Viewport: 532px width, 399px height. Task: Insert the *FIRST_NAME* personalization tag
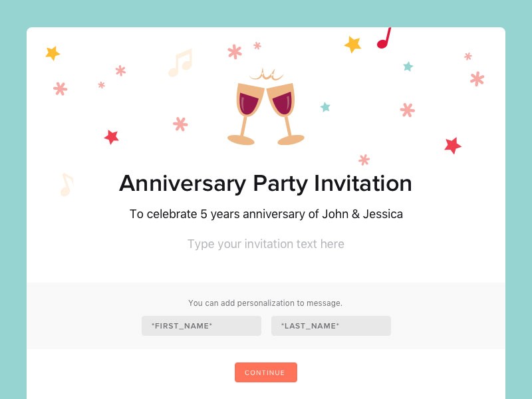(201, 326)
